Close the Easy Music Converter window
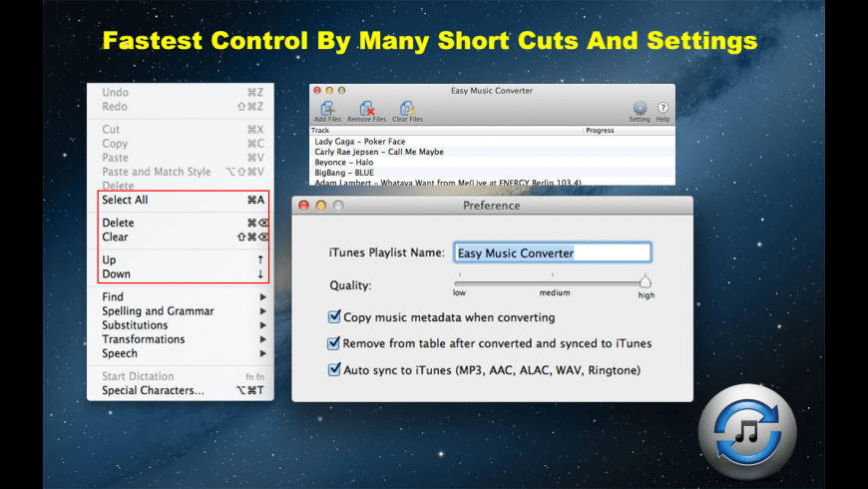The image size is (868, 489). (x=317, y=90)
